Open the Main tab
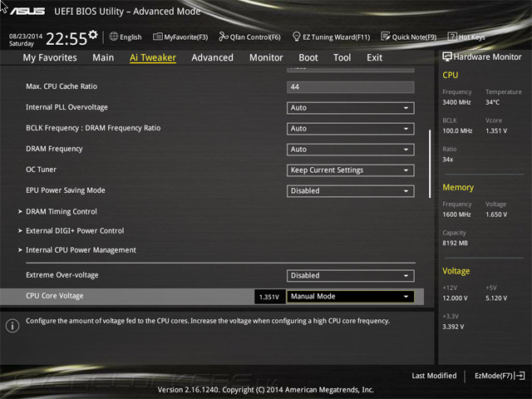This screenshot has width=532, height=399. 103,57
